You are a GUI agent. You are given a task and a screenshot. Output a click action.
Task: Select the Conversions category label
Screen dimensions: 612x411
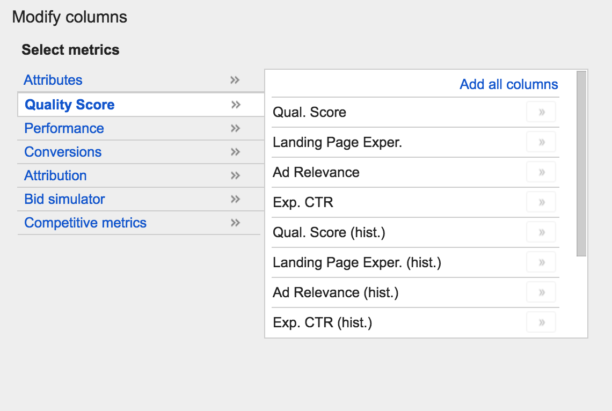point(63,152)
